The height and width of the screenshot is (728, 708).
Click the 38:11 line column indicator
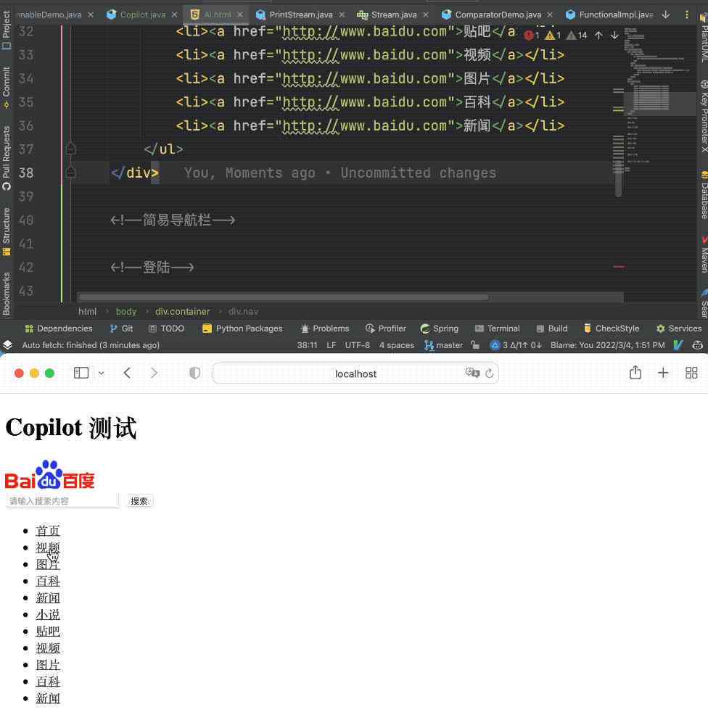pyautogui.click(x=307, y=345)
